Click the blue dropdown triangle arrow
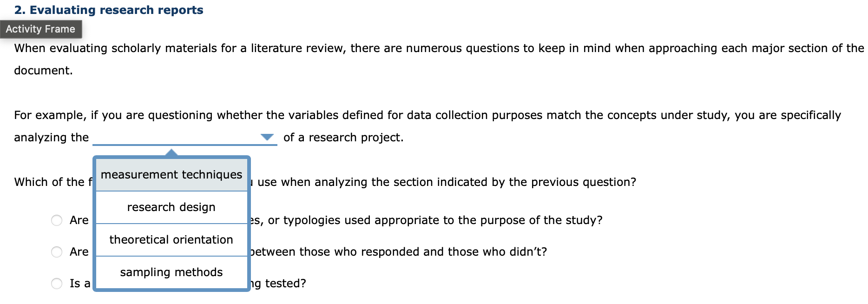Screen dimensions: 868x304 click(x=267, y=137)
